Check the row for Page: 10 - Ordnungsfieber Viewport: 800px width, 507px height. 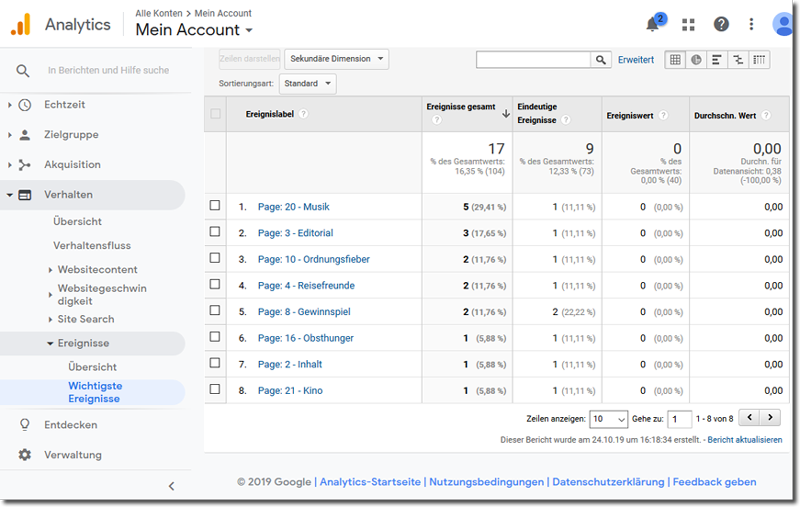[x=215, y=258]
